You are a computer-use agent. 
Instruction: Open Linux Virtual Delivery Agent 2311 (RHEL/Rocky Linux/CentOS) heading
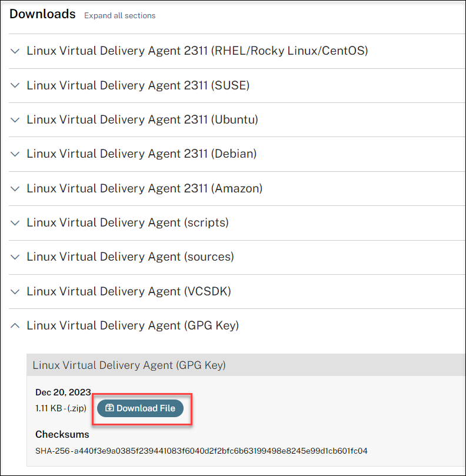[197, 51]
